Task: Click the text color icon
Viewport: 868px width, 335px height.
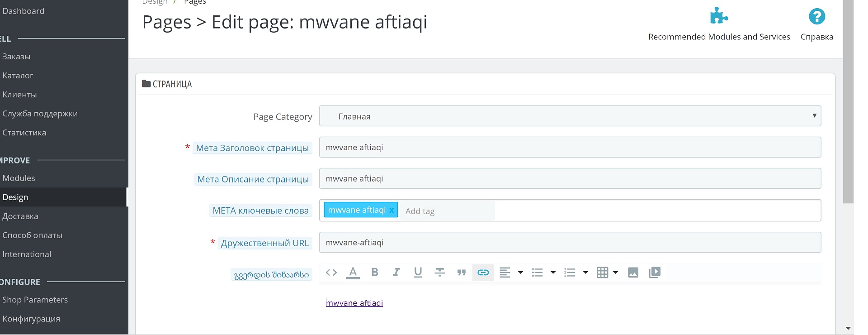Action: point(353,273)
